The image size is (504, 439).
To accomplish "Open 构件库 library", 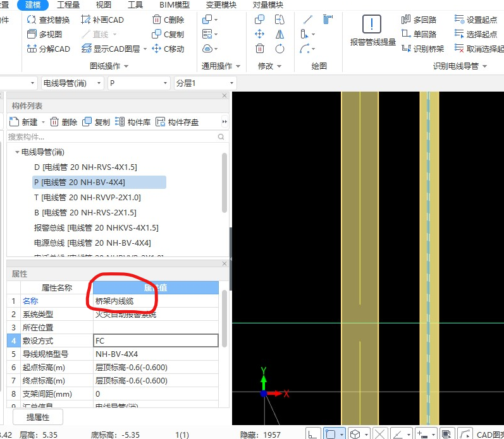I will (x=133, y=122).
